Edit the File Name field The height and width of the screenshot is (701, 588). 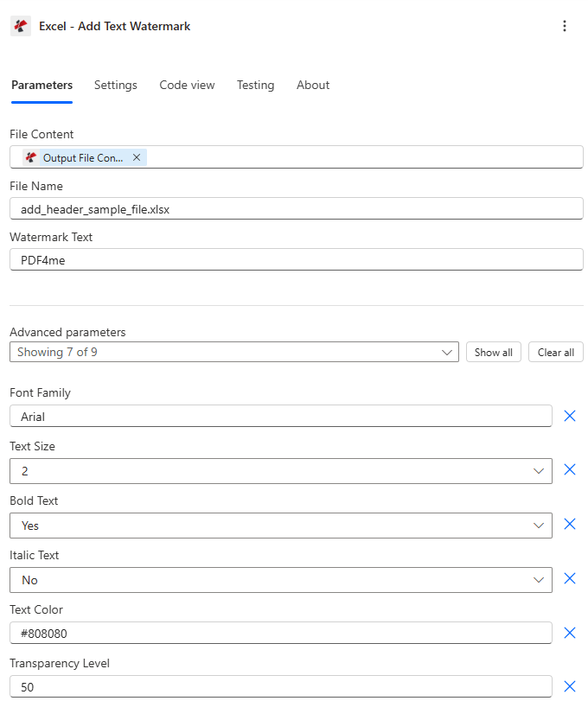[297, 209]
